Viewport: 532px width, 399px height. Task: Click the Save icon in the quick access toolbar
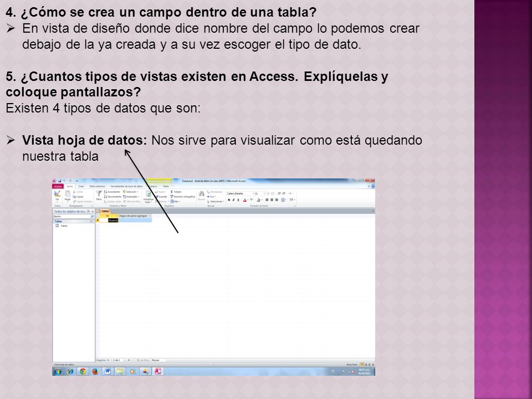(x=60, y=181)
